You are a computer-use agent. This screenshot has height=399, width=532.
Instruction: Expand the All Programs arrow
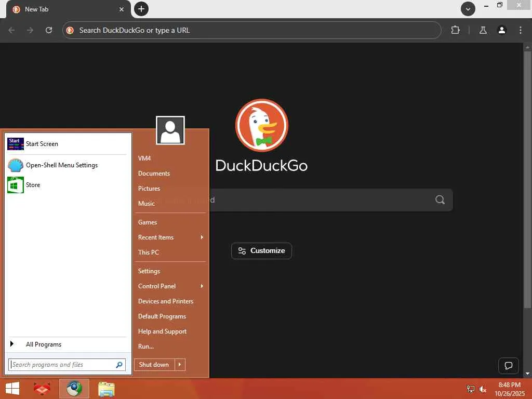coord(12,344)
